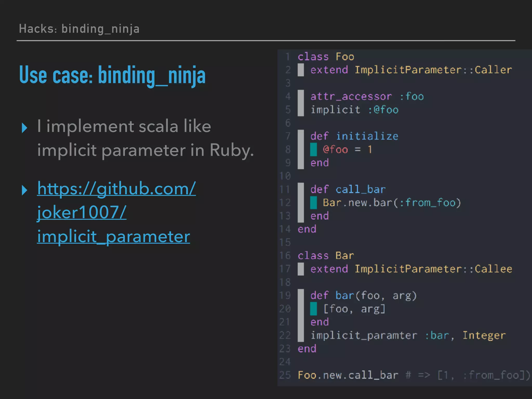Image resolution: width=532 pixels, height=399 pixels.
Task: Click the 'Foo.new.call_bar' final line
Action: (348, 375)
